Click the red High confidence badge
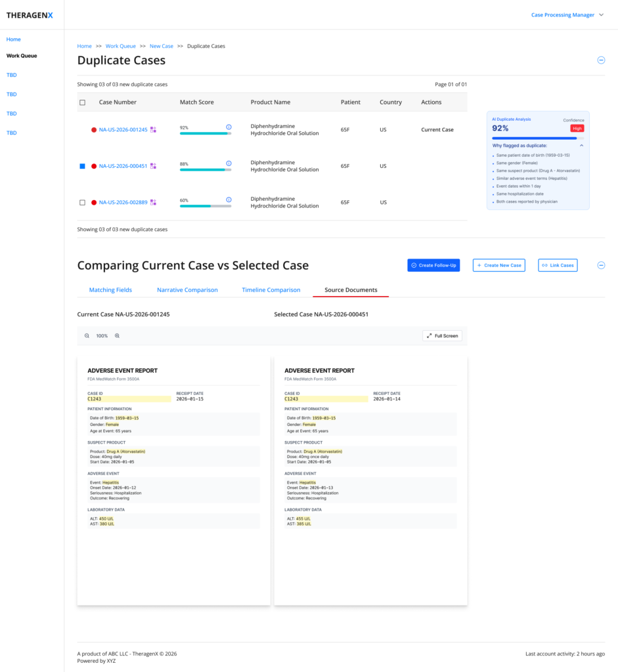This screenshot has height=672, width=618. click(577, 129)
